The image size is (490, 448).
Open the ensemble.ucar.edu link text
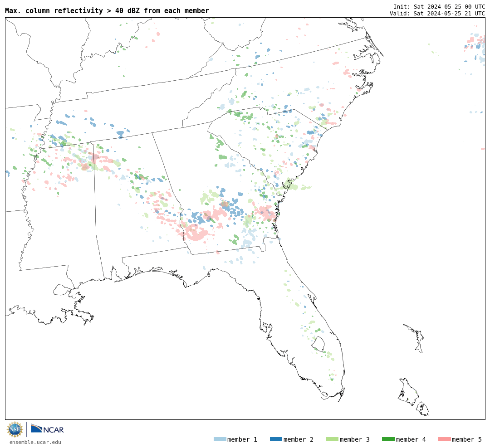[35, 442]
